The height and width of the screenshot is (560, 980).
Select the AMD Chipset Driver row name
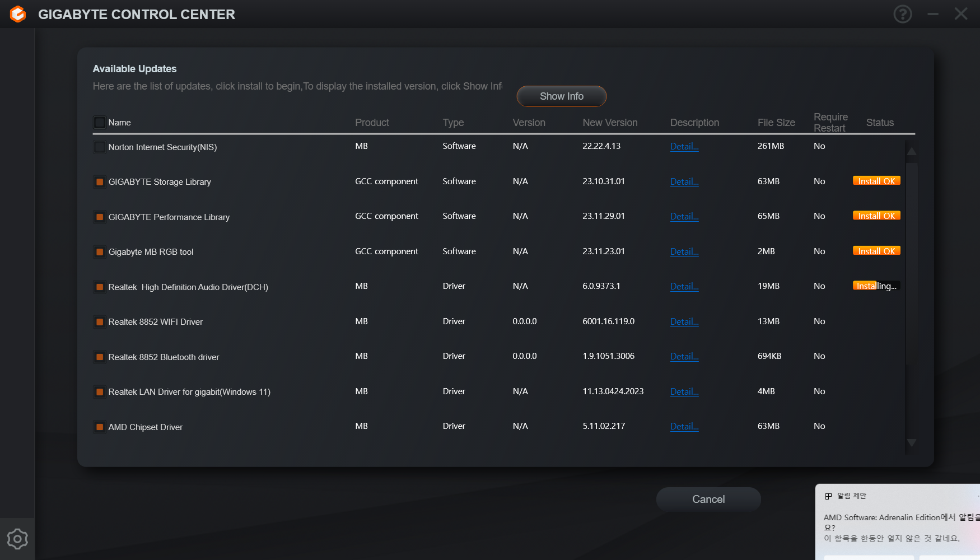pos(146,427)
